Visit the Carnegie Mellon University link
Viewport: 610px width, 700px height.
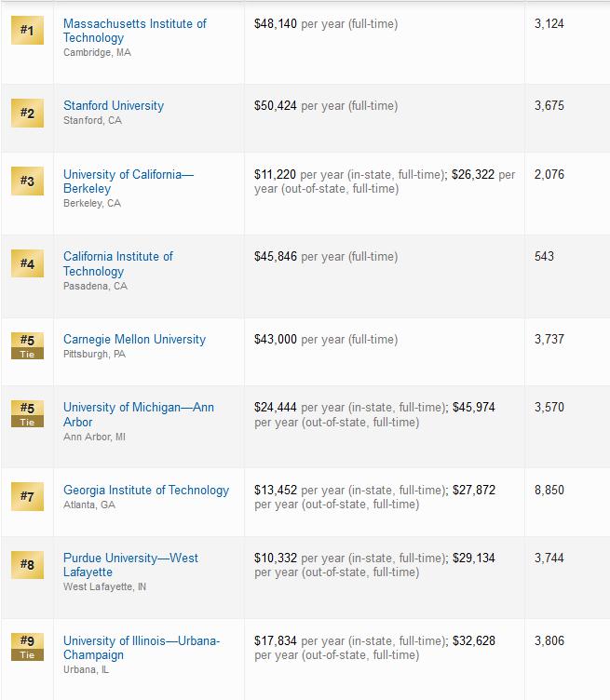click(134, 339)
